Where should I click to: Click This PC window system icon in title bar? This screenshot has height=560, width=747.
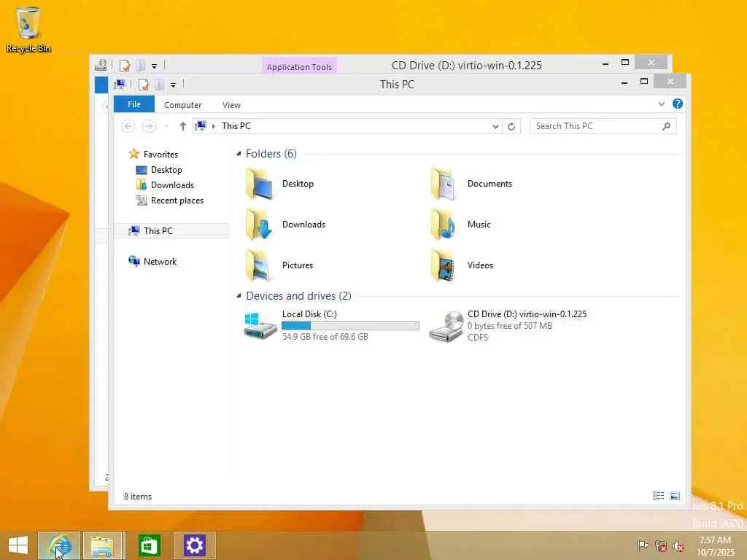(120, 85)
